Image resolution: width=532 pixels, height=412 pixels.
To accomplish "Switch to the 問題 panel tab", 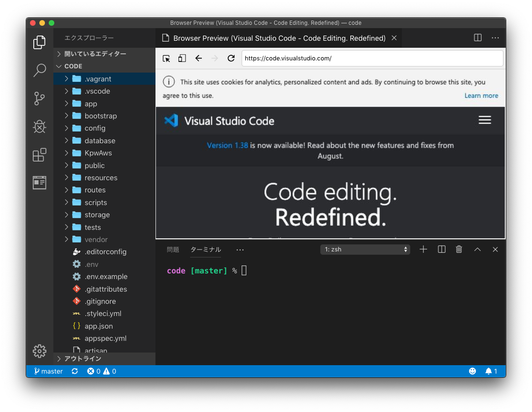I will 173,250.
